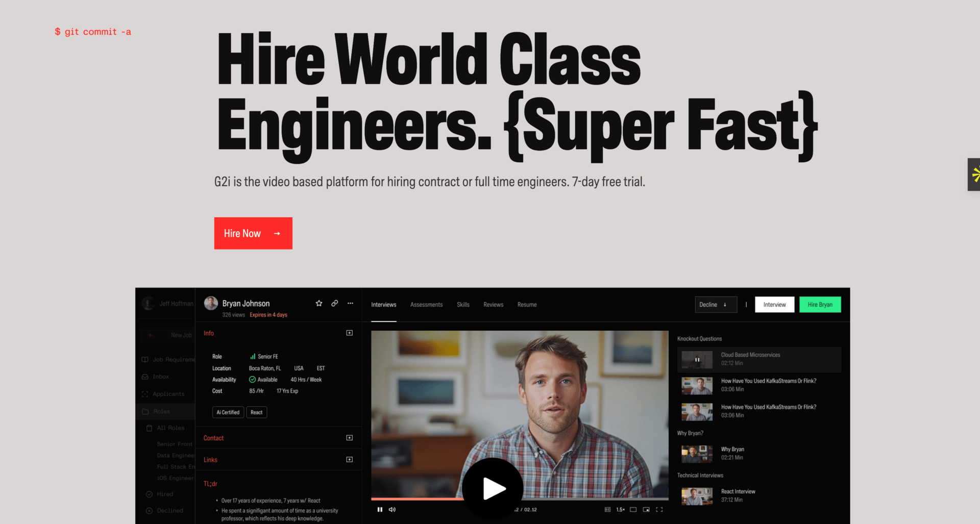Enter fullscreen video mode
The height and width of the screenshot is (524, 980).
[x=659, y=509]
